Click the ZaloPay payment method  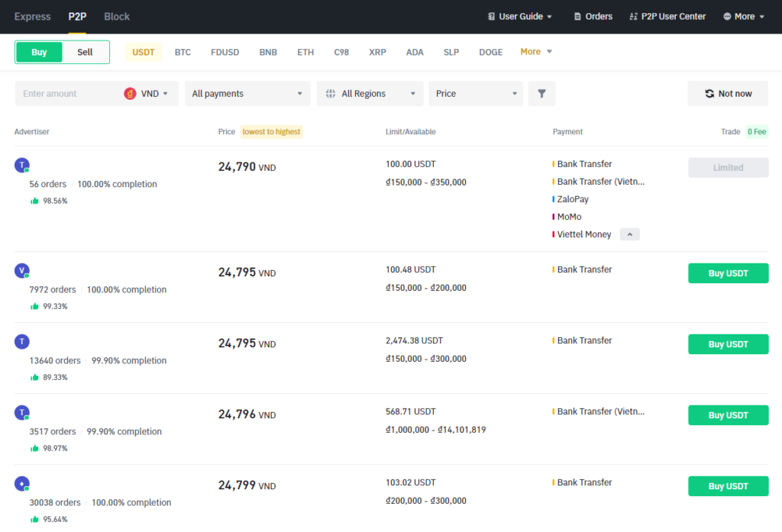pyautogui.click(x=573, y=199)
